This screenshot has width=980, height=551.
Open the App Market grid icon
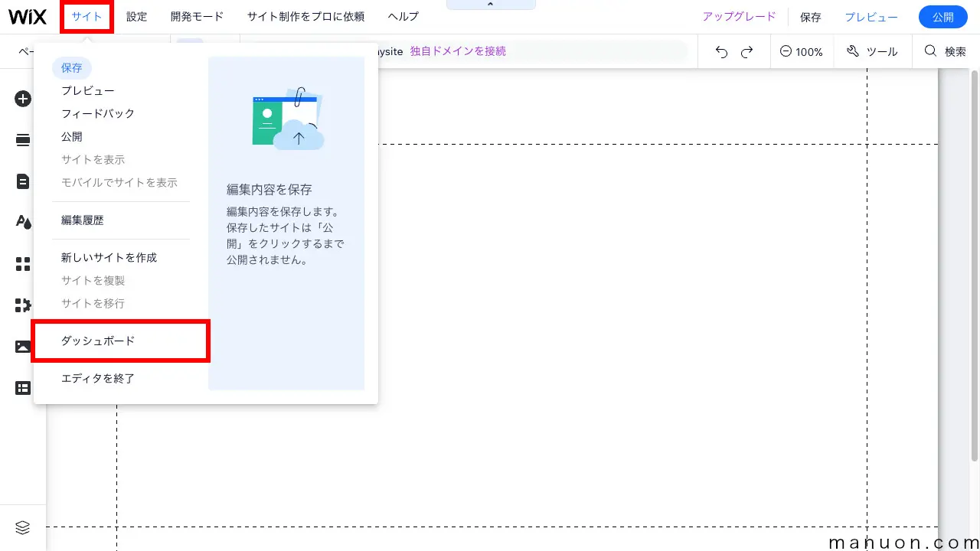(23, 264)
